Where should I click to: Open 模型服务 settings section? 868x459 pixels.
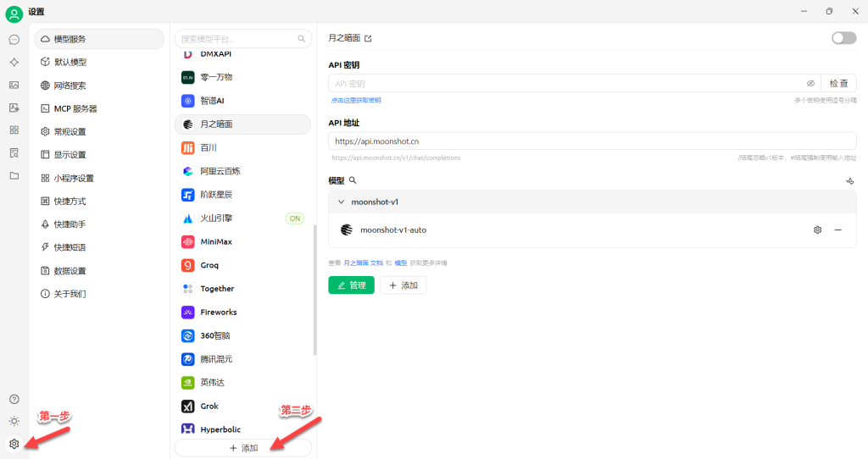[x=99, y=39]
